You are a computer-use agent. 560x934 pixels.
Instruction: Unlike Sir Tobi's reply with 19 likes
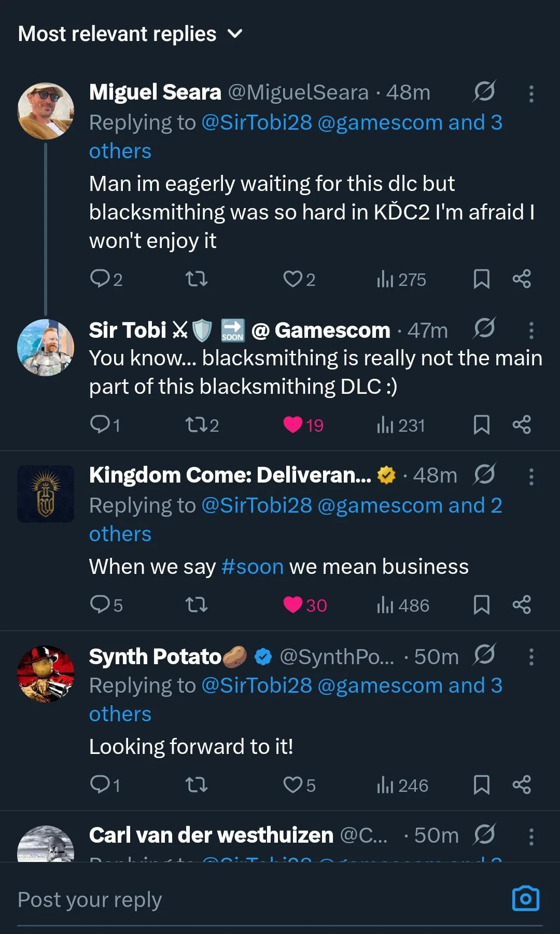tap(303, 425)
